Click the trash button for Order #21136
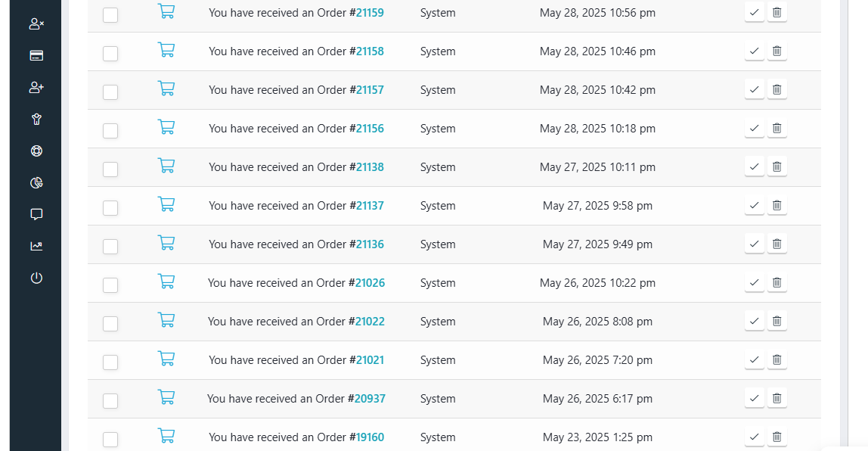 (777, 244)
